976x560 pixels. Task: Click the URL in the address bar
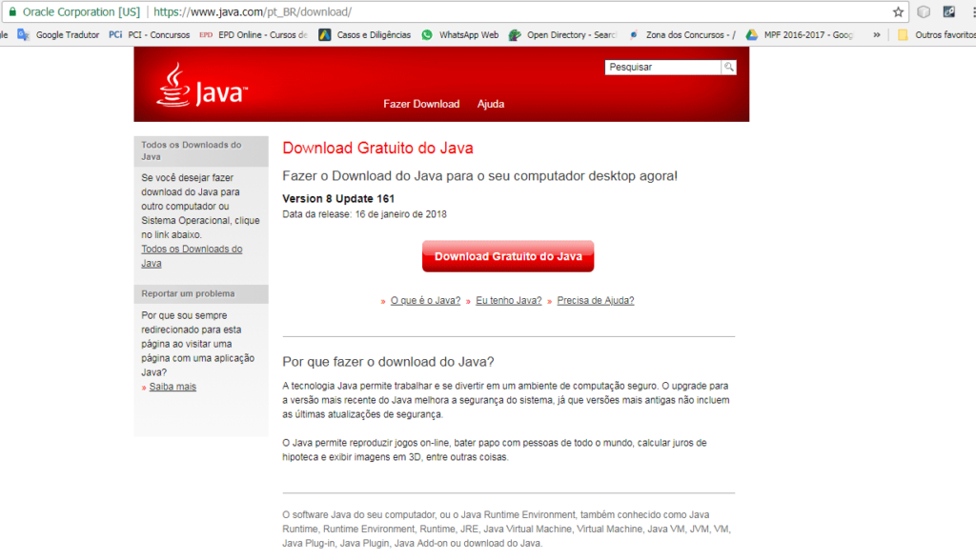pos(252,11)
